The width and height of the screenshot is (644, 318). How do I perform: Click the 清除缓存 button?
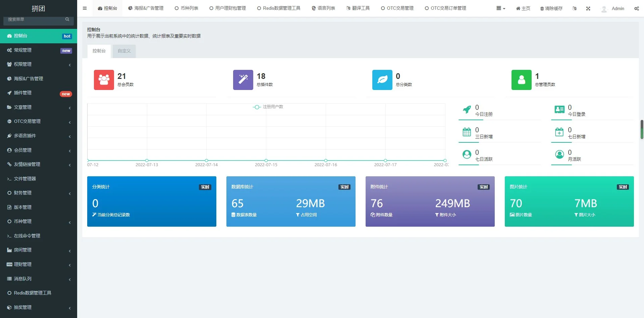point(551,8)
